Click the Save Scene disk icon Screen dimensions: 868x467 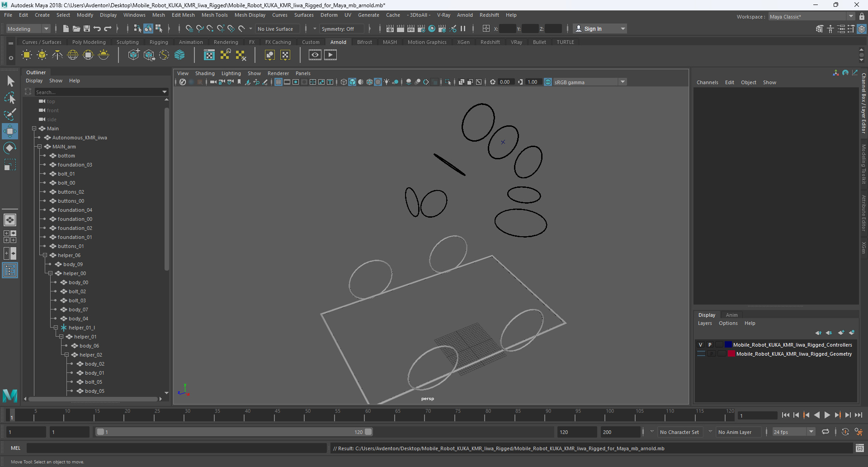coord(87,29)
